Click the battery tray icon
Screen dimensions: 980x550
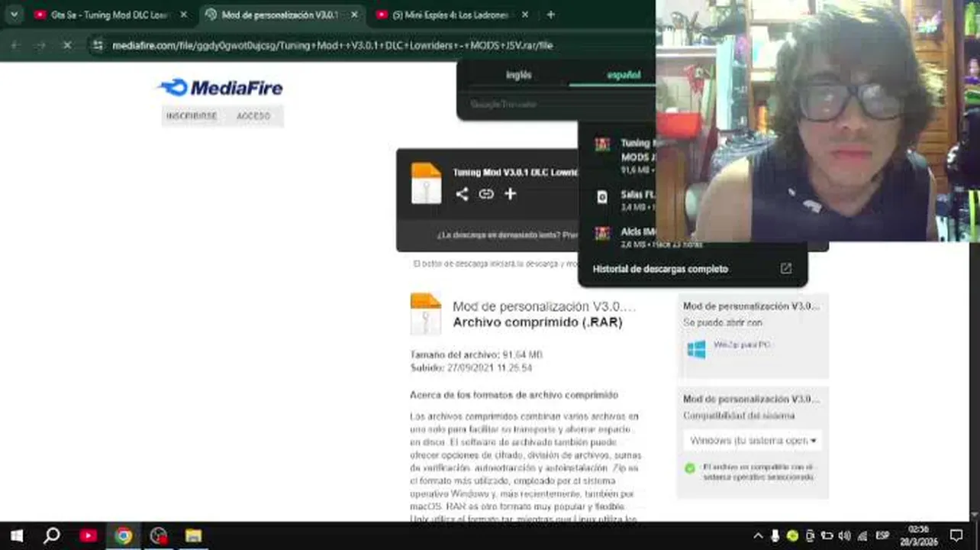(x=827, y=535)
